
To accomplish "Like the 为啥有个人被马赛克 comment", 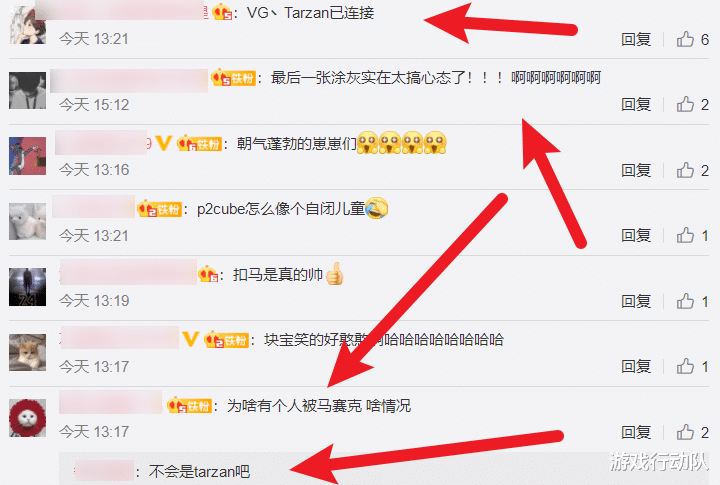I will (x=692, y=432).
